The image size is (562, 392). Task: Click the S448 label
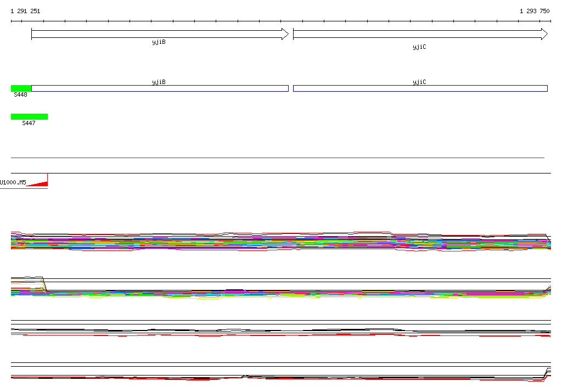20,94
